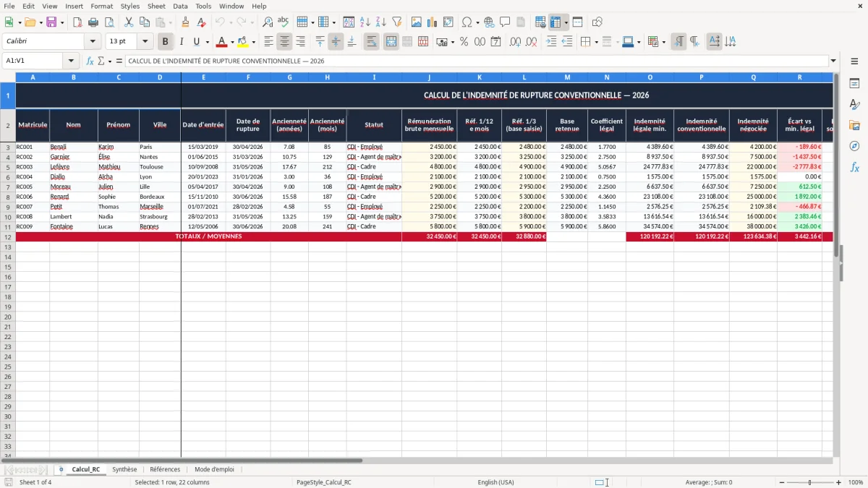Click the Clone Formatting paintbrush
Viewport: 868px width, 488px height.
tap(186, 22)
